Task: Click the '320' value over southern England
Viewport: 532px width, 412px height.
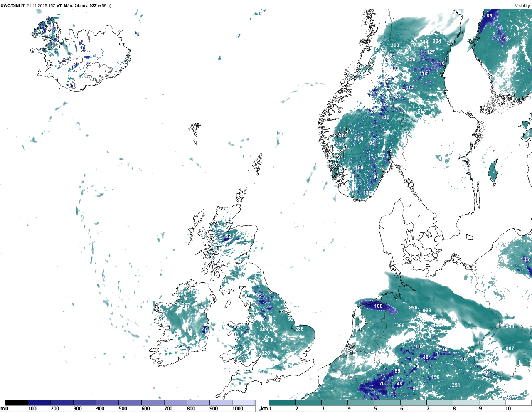Action: (266, 353)
